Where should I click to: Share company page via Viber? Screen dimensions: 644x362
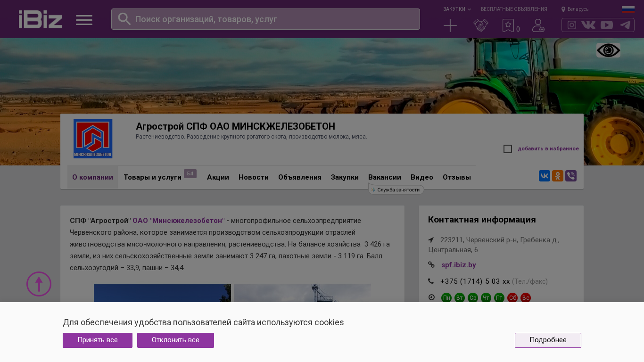[x=571, y=176]
